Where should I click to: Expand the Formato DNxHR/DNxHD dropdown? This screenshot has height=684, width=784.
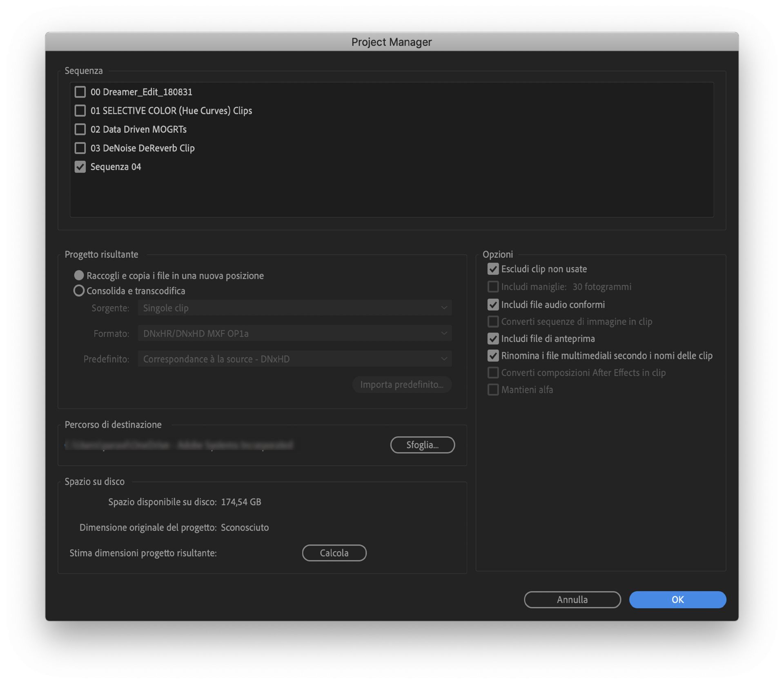pos(294,333)
